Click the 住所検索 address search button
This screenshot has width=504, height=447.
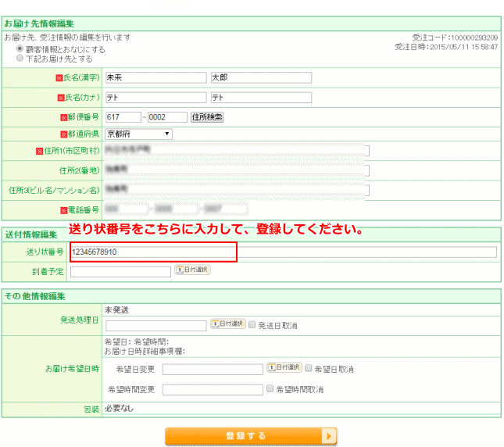click(207, 117)
